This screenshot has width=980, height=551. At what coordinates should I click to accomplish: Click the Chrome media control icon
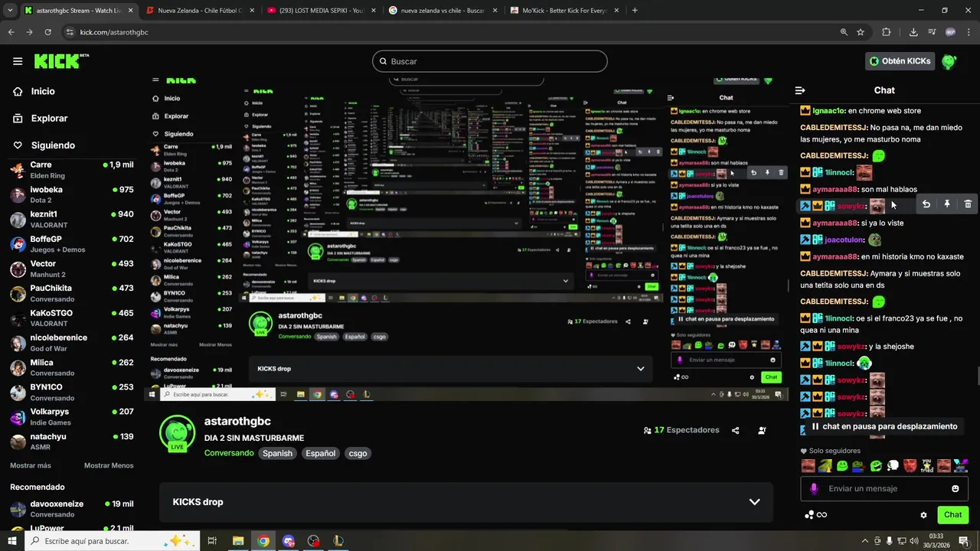932,32
